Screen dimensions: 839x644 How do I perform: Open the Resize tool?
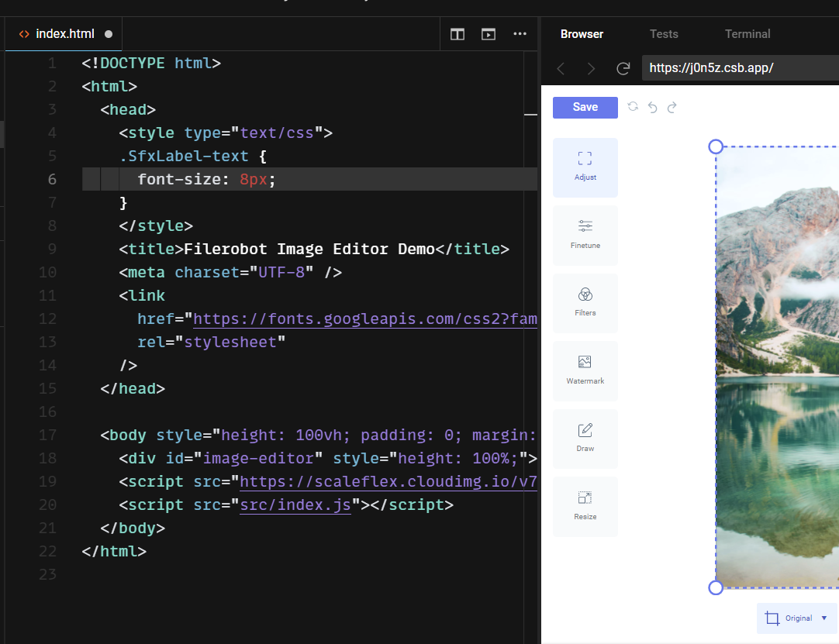(x=585, y=507)
